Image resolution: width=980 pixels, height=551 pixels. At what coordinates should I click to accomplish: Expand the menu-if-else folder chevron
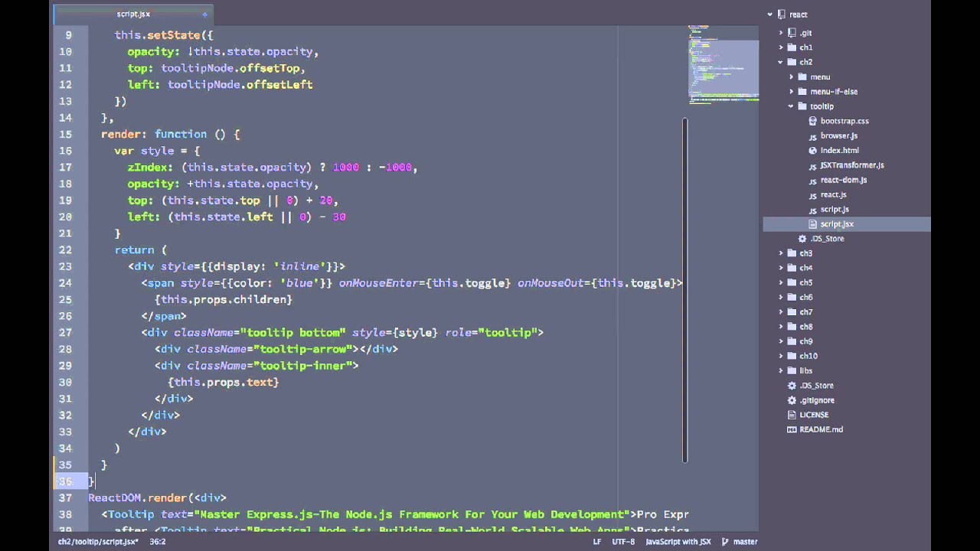(792, 92)
